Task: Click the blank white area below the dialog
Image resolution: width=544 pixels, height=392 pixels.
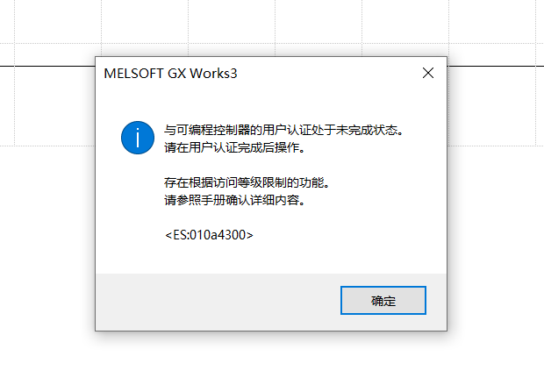Action: coord(271,362)
